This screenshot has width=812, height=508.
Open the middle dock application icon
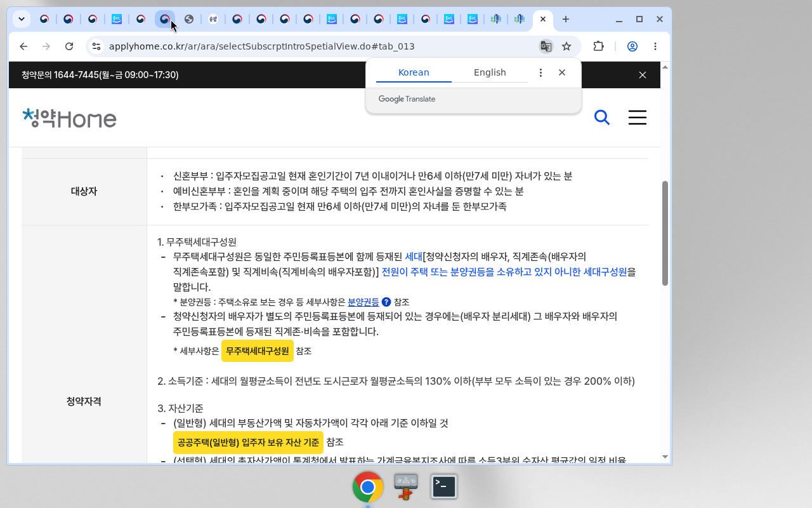tap(406, 486)
